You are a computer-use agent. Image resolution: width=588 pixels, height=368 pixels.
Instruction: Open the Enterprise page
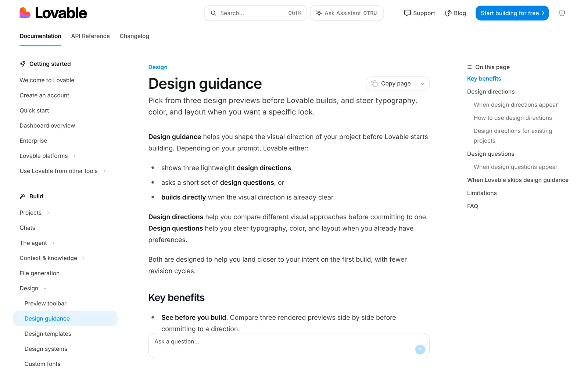click(33, 141)
